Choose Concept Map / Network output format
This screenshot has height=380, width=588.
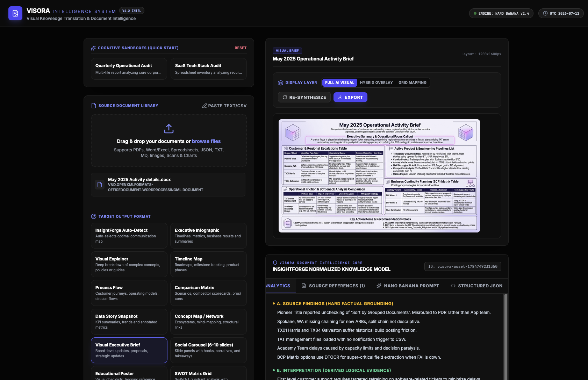tap(208, 322)
